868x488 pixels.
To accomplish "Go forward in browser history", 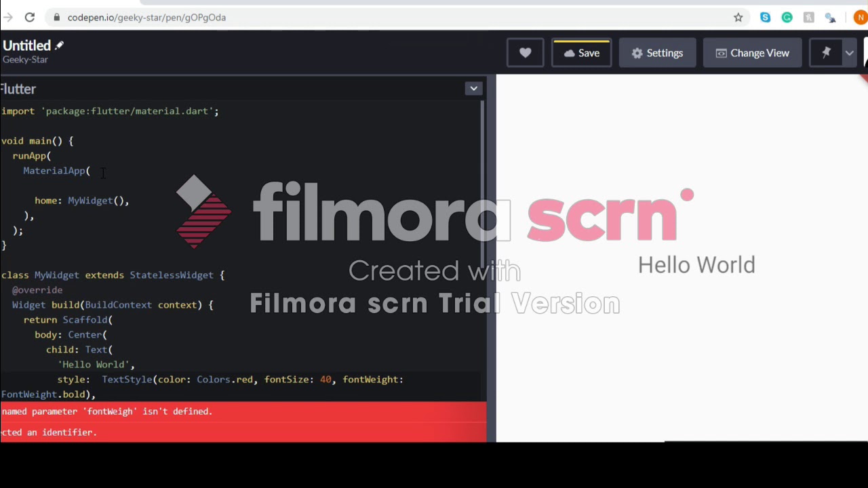I will tap(7, 18).
